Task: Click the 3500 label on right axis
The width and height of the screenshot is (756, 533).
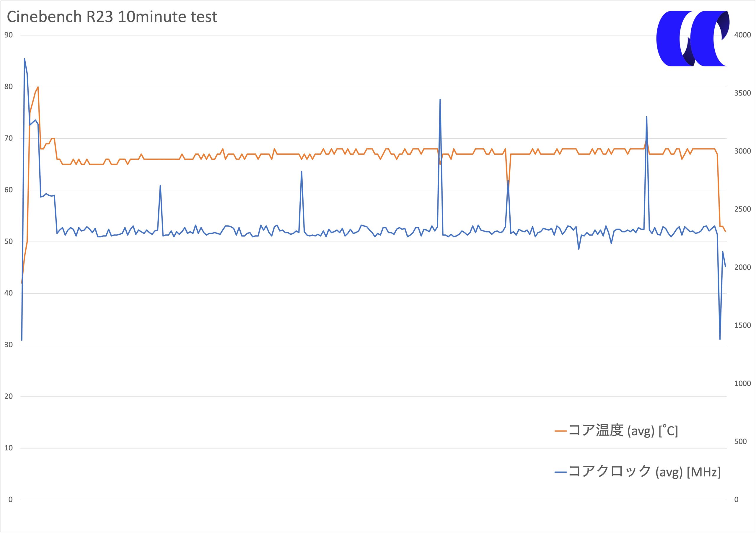Action: click(x=742, y=93)
